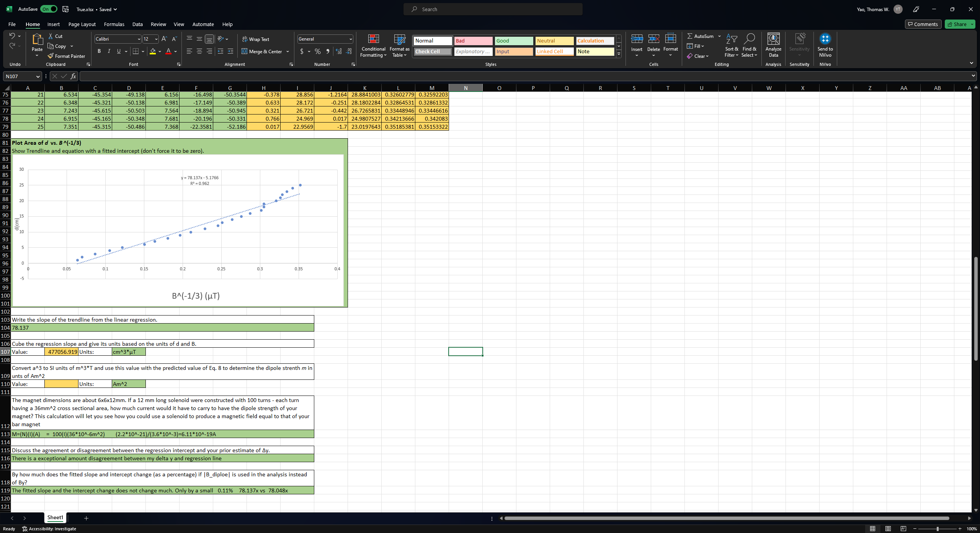Toggle the AutoSave switch off

point(49,9)
